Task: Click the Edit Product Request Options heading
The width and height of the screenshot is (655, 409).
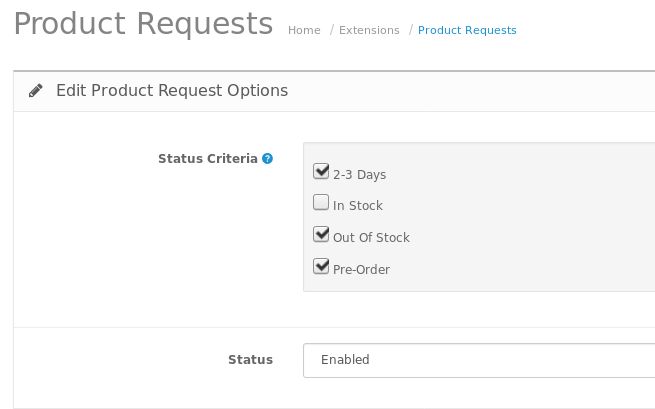Action: point(172,91)
